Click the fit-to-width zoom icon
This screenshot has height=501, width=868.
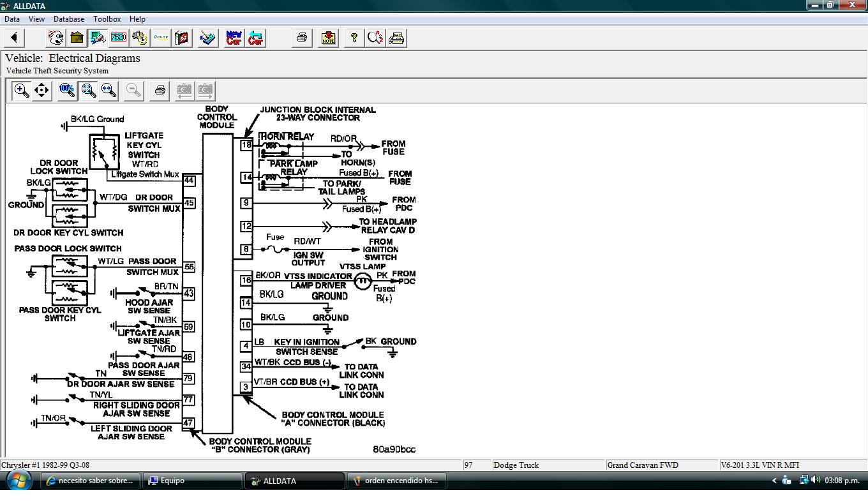109,90
